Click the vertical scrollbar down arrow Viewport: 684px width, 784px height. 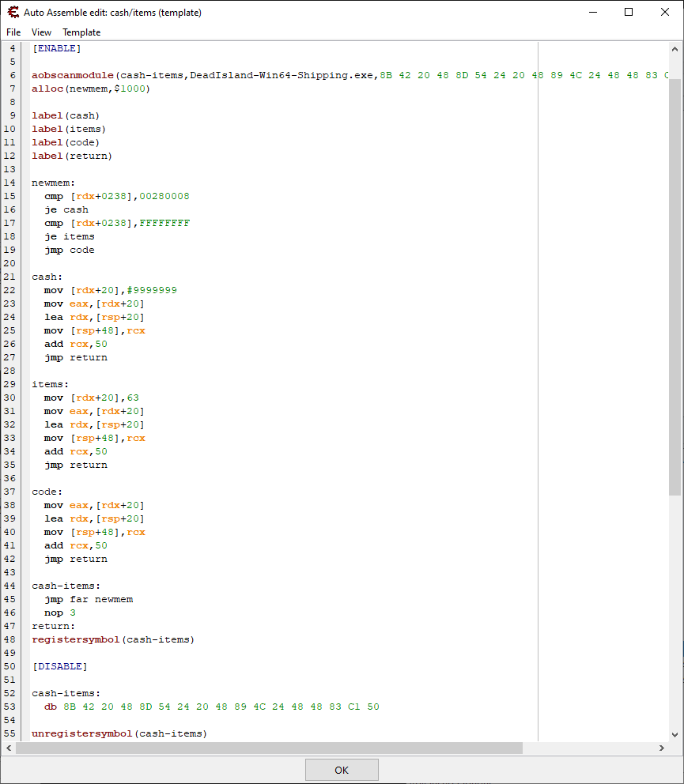click(675, 734)
